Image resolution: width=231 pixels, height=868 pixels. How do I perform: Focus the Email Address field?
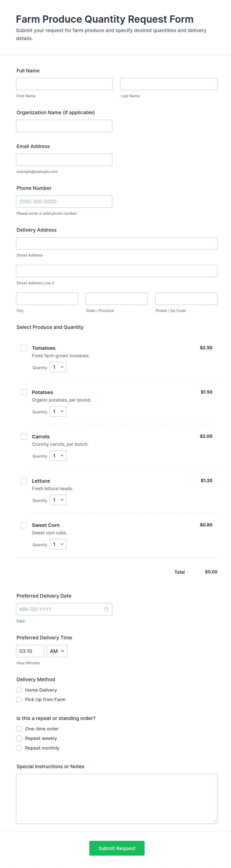point(64,160)
